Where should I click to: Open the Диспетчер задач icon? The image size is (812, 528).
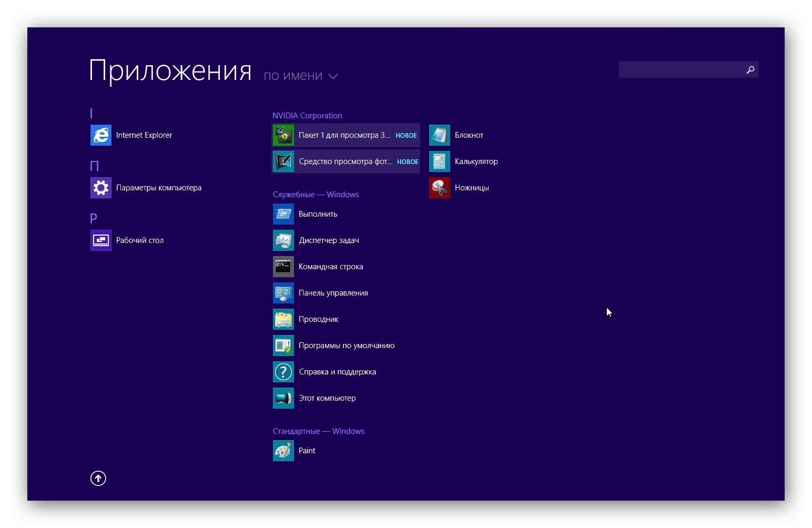point(283,240)
